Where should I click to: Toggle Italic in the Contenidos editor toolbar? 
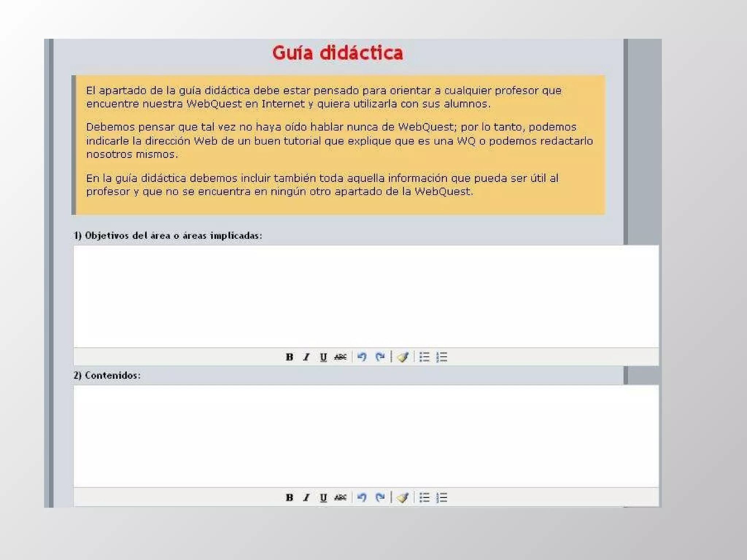[306, 497]
